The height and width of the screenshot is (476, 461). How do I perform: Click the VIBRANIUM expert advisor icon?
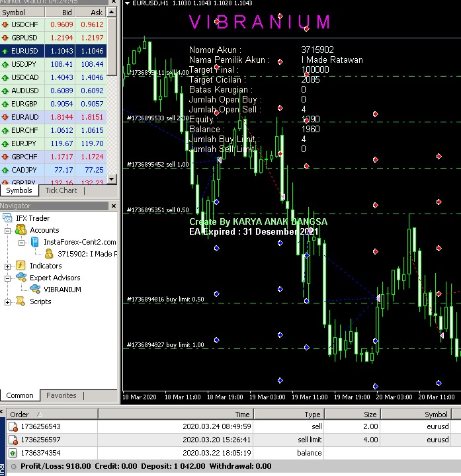[34, 290]
